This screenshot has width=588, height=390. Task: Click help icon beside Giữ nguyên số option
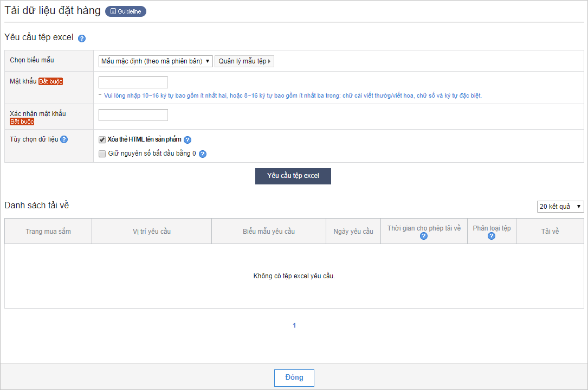point(203,154)
